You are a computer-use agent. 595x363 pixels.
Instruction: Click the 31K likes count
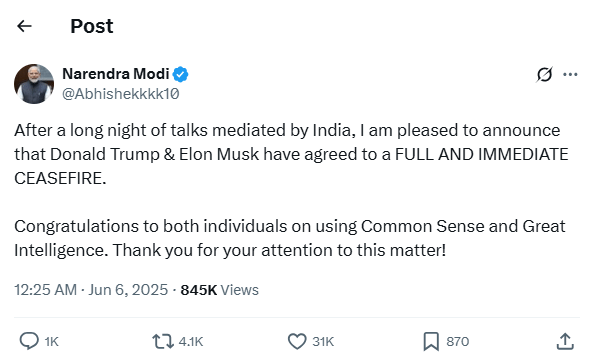point(323,342)
